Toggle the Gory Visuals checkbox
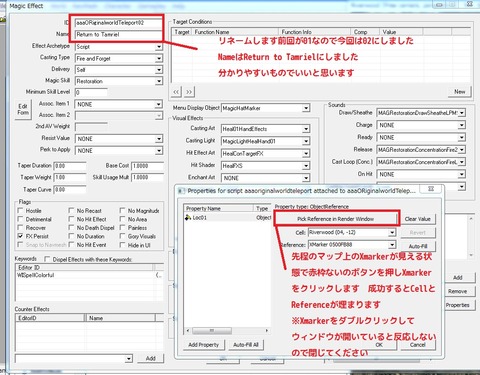480x375 pixels. 122,236
